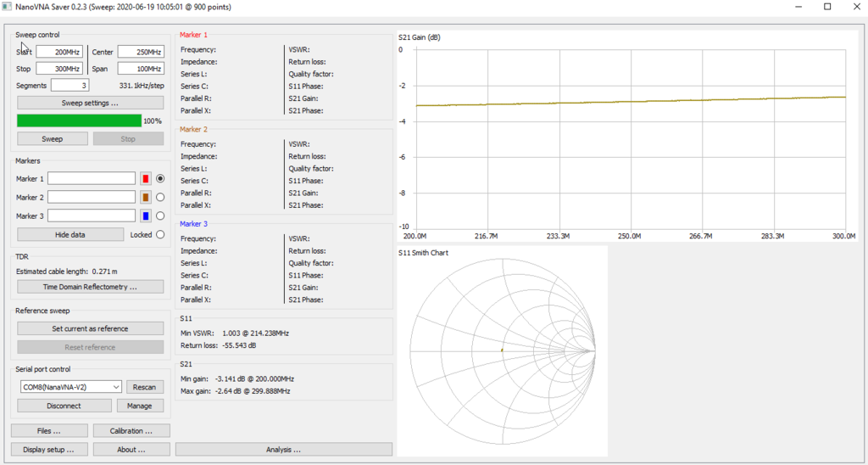
Task: Click the Min VSWR 1.003 @ 214.238MHz value
Action: (255, 333)
